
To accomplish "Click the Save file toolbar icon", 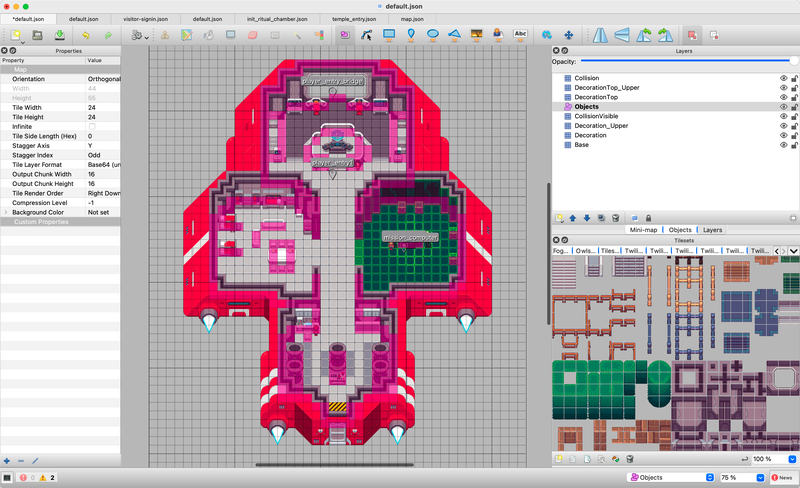I will [x=59, y=35].
